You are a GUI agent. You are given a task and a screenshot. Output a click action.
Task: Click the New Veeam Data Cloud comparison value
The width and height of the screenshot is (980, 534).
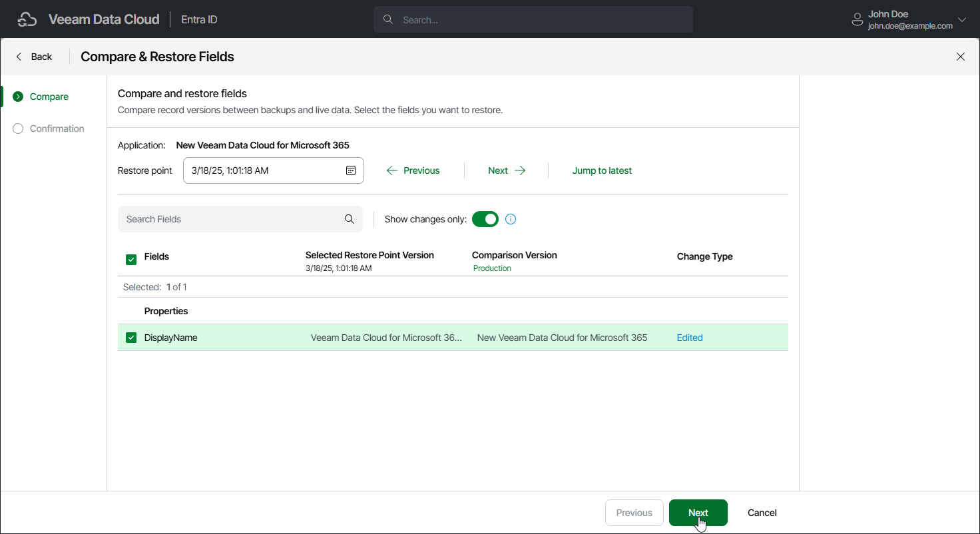tap(563, 338)
